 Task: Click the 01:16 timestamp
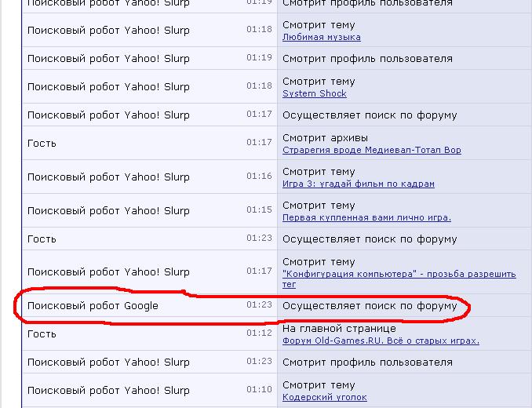click(x=259, y=177)
